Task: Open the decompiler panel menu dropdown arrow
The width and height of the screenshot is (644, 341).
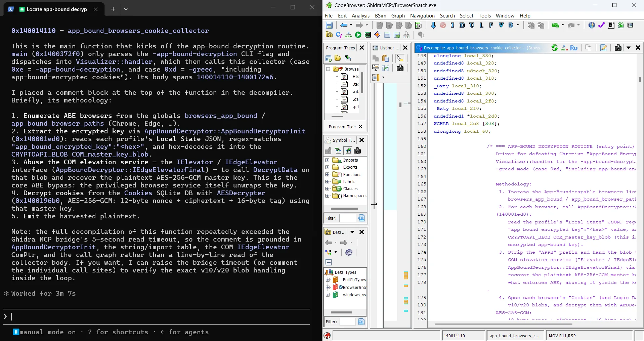Action: click(x=628, y=48)
